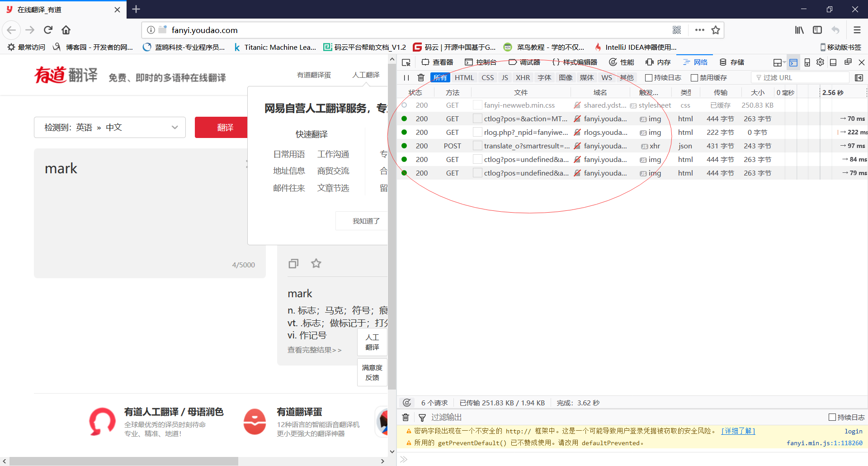The image size is (868, 466).
Task: Open performance analysis icon in status bar
Action: (407, 403)
